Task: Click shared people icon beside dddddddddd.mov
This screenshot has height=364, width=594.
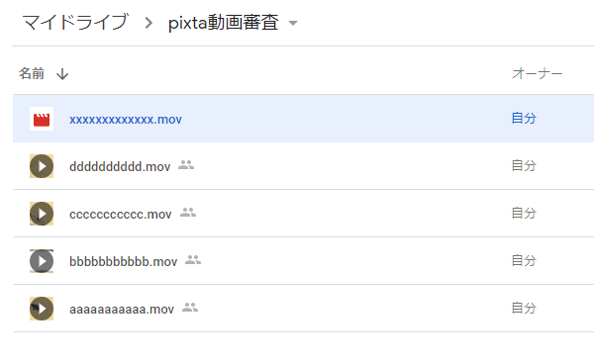Action: click(186, 165)
